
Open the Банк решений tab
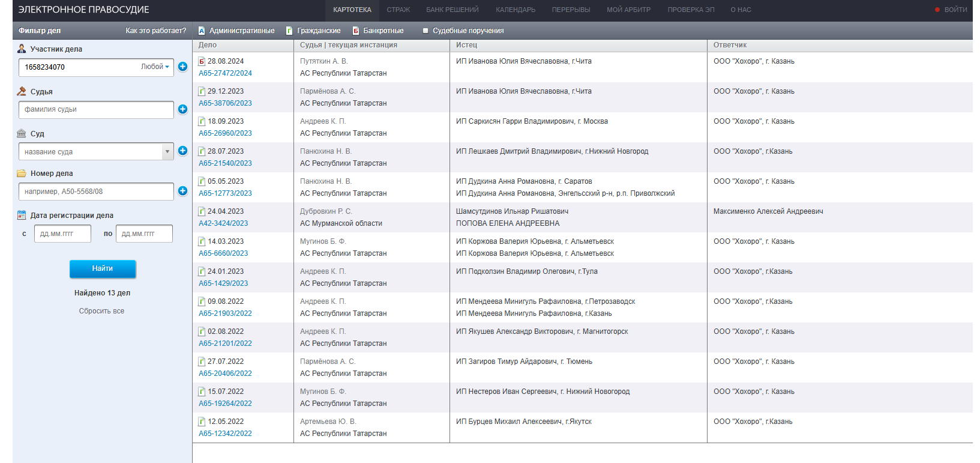click(x=452, y=10)
